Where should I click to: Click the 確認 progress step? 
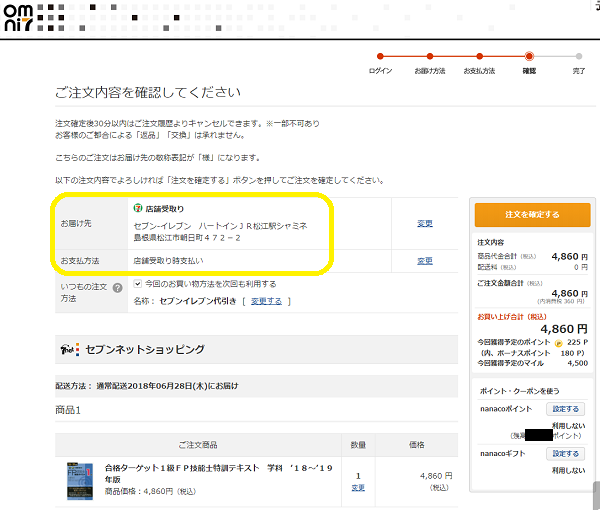(x=529, y=64)
